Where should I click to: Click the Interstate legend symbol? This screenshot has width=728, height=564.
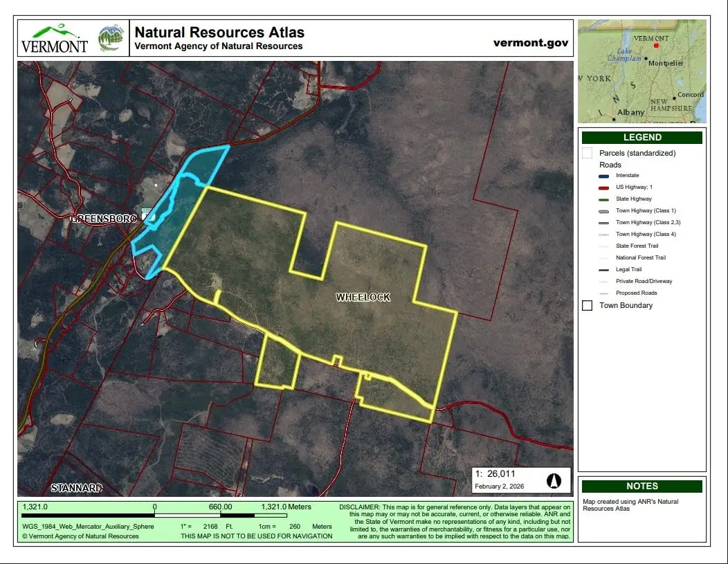click(x=602, y=176)
